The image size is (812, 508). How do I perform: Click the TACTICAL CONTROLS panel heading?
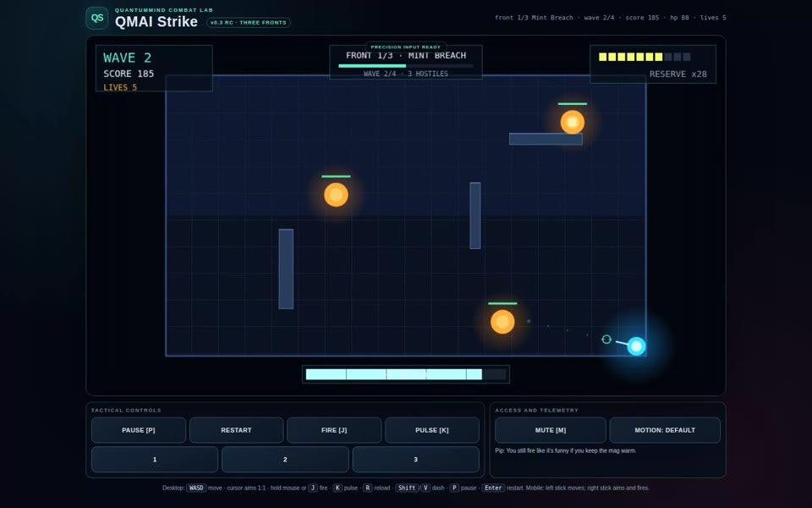126,410
